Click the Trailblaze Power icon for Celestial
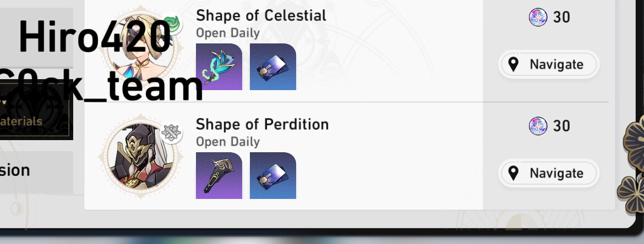644x244 pixels. [538, 17]
